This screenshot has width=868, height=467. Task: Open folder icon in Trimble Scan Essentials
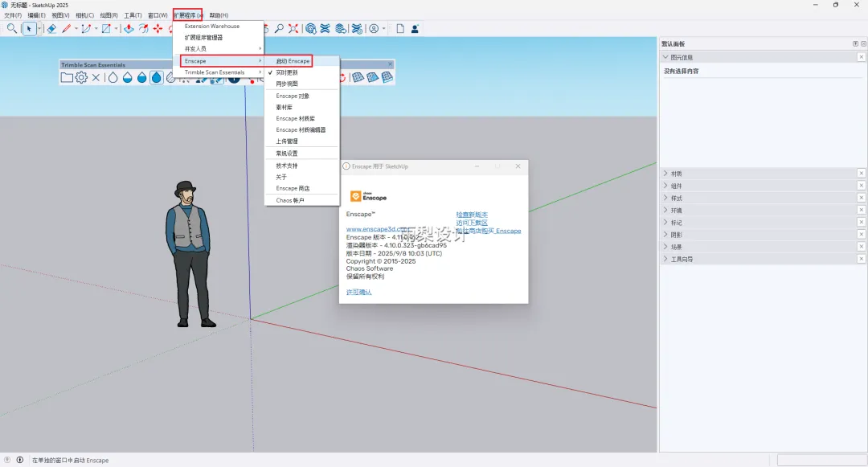pos(67,77)
